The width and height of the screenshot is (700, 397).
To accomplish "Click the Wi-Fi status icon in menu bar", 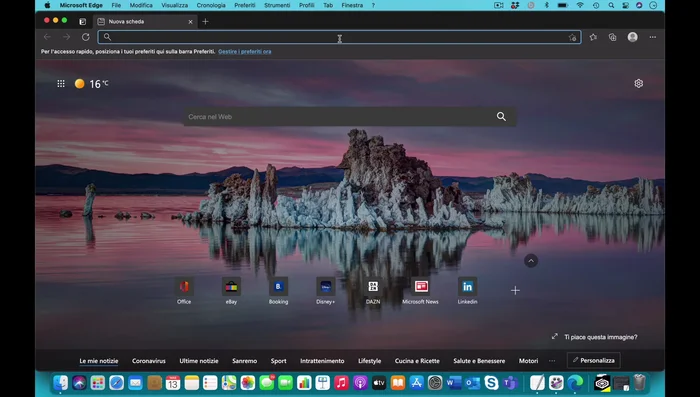I will click(580, 5).
